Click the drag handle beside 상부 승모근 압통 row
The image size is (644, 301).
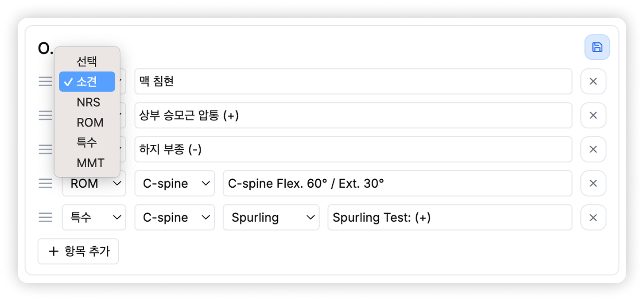click(x=45, y=116)
